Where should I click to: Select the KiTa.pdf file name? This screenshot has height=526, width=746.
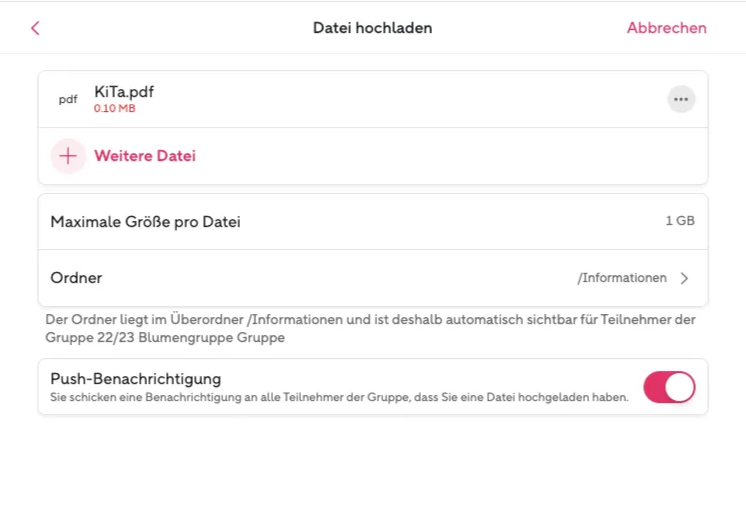pyautogui.click(x=124, y=91)
